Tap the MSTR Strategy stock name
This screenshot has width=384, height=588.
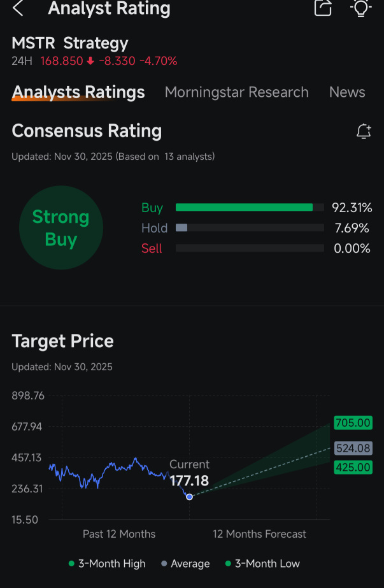coord(70,43)
